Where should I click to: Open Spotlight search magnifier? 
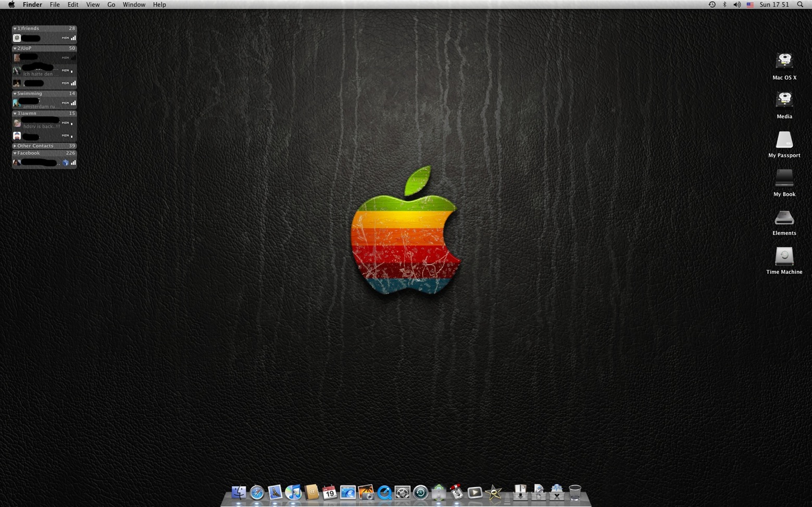tap(801, 5)
